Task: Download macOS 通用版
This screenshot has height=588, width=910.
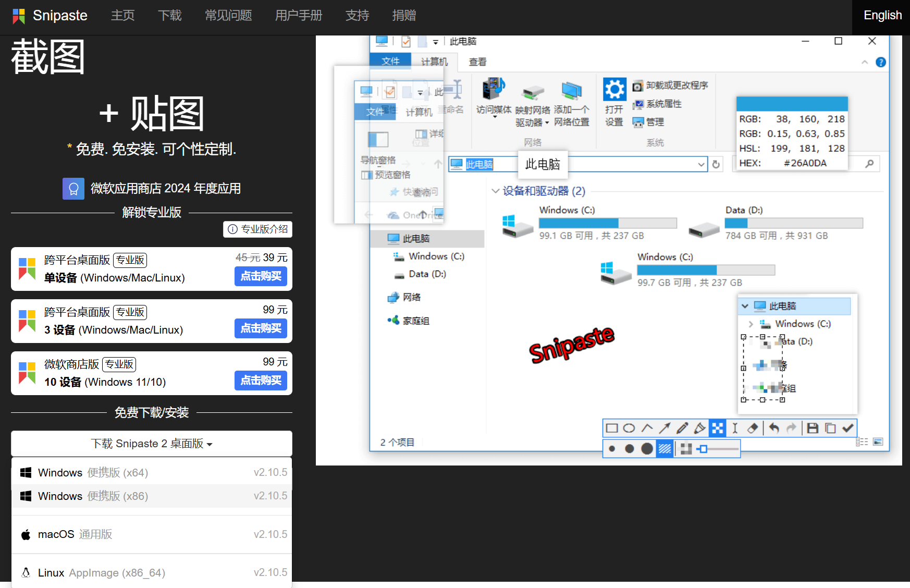Action: point(152,534)
